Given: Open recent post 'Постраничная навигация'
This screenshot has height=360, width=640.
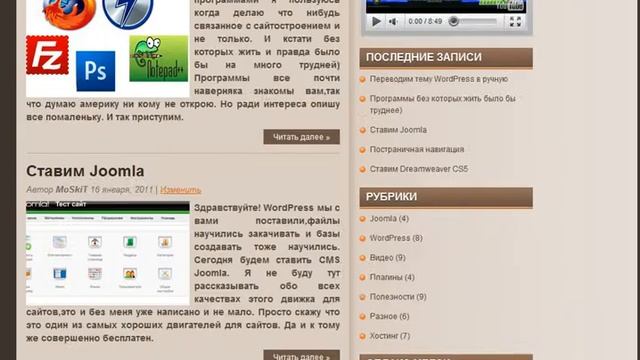Looking at the screenshot, I should click(x=417, y=149).
